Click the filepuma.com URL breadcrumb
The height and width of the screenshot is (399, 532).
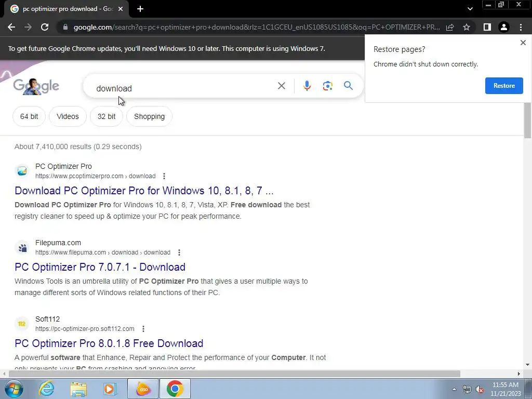(103, 252)
